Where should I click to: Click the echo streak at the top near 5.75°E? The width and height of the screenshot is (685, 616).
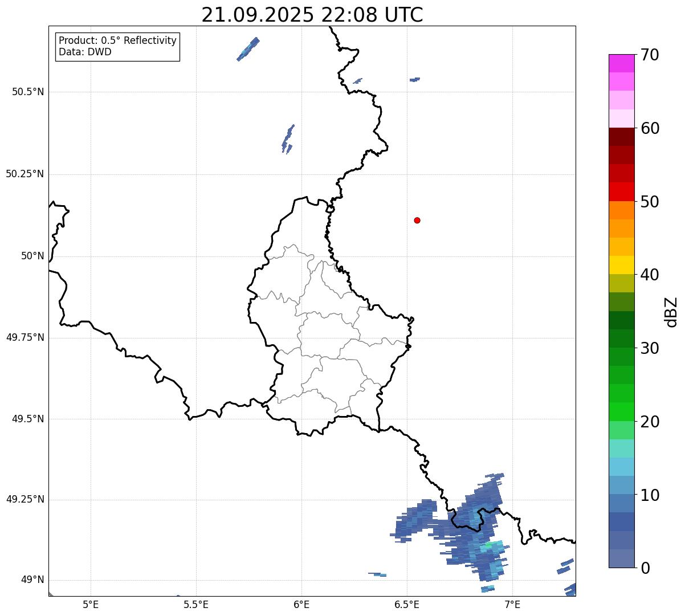[248, 49]
